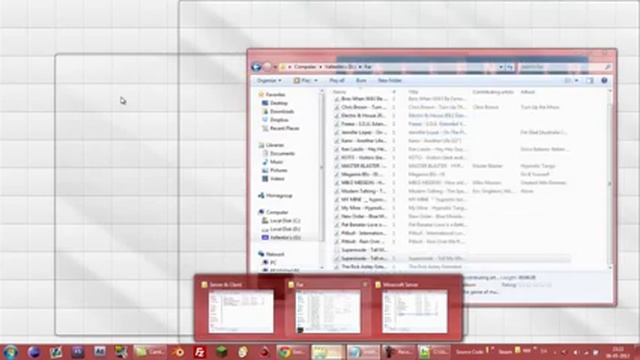Click the After Effects taskbar icon
Viewport: 640px width, 360px height.
click(x=99, y=352)
